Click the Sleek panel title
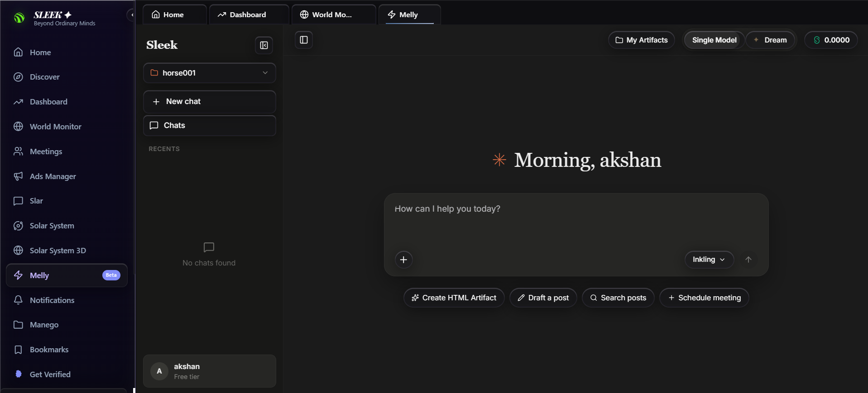This screenshot has width=868, height=393. tap(162, 45)
